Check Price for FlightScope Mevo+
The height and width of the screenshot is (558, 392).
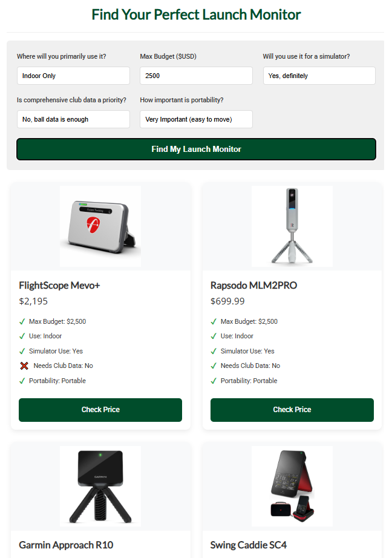click(100, 410)
